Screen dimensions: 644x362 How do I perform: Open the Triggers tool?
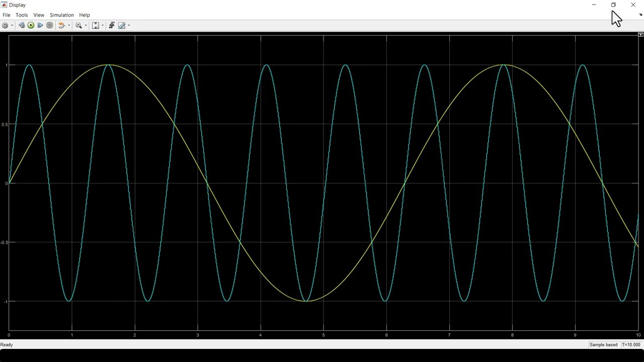tap(112, 25)
